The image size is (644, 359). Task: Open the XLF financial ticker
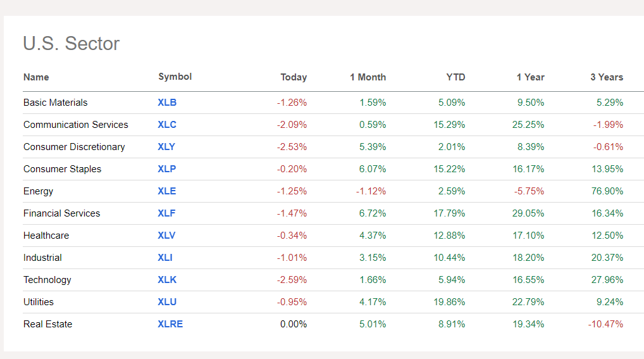pos(166,213)
